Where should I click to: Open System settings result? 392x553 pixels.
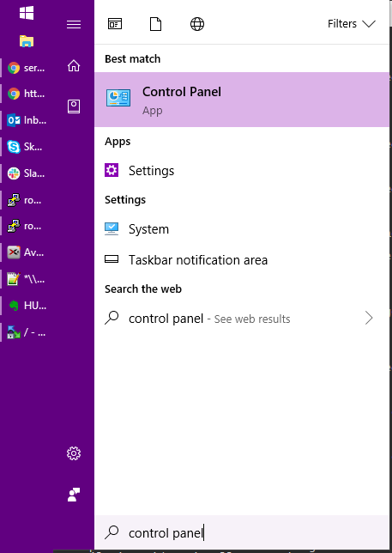pos(242,229)
